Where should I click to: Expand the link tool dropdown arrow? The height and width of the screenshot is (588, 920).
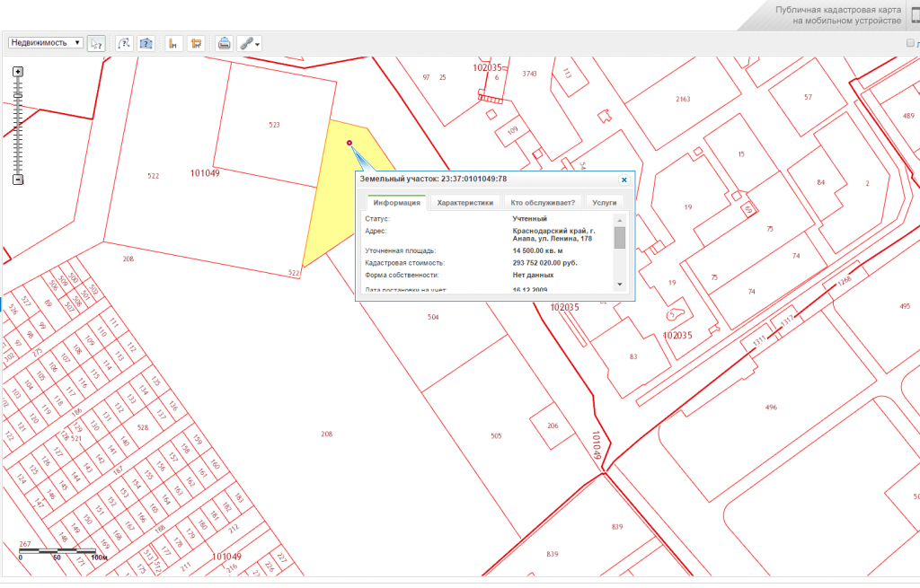pos(258,44)
